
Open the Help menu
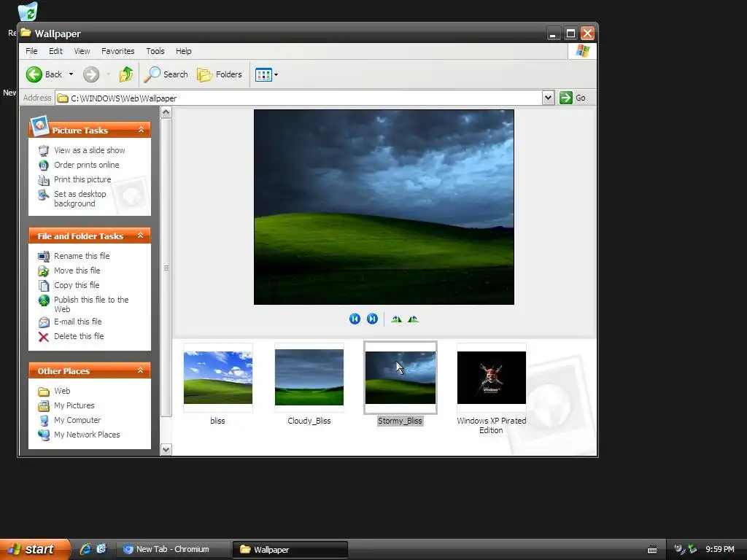tap(183, 51)
